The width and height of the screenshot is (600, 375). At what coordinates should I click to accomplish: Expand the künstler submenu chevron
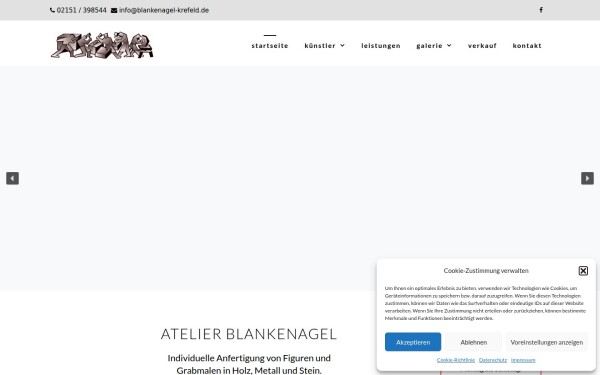[342, 46]
